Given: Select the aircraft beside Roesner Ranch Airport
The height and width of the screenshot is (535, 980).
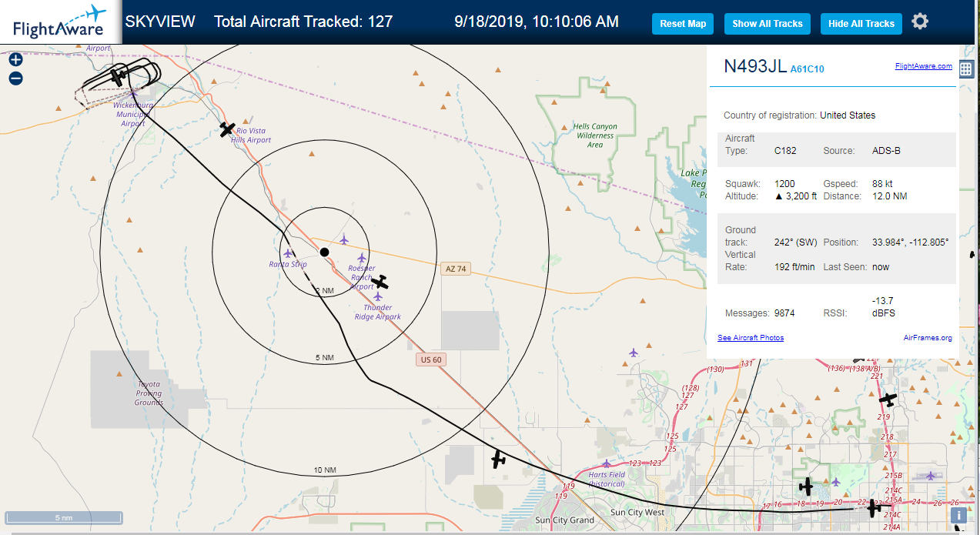Looking at the screenshot, I should [x=380, y=283].
